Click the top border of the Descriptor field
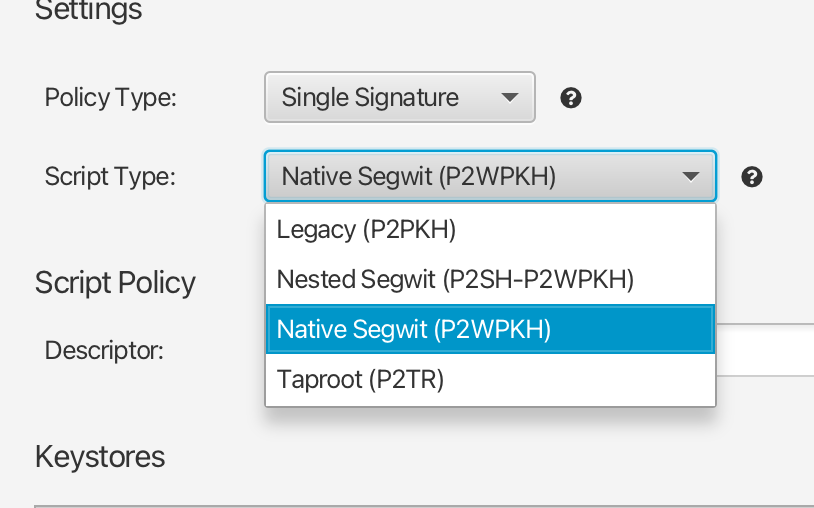This screenshot has height=508, width=814. coord(765,324)
